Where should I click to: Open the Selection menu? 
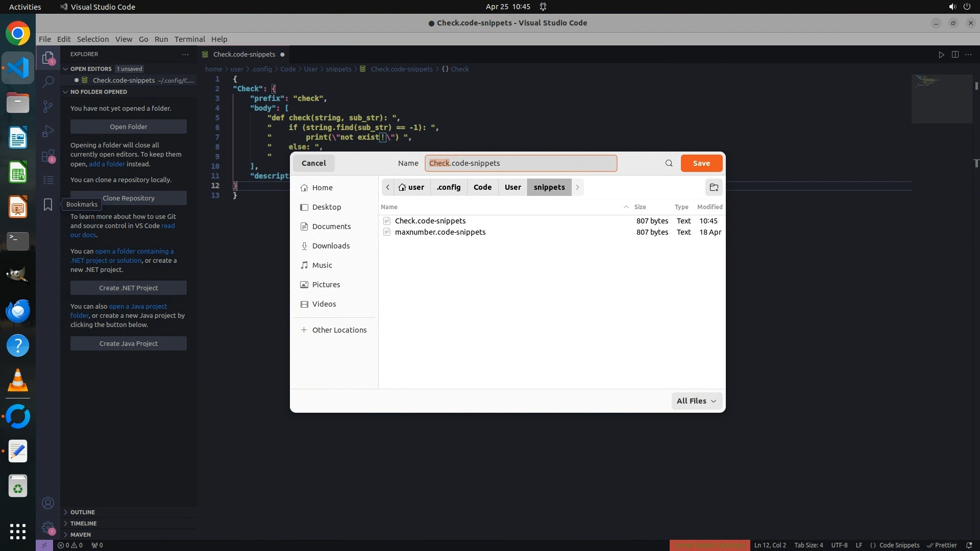[92, 39]
